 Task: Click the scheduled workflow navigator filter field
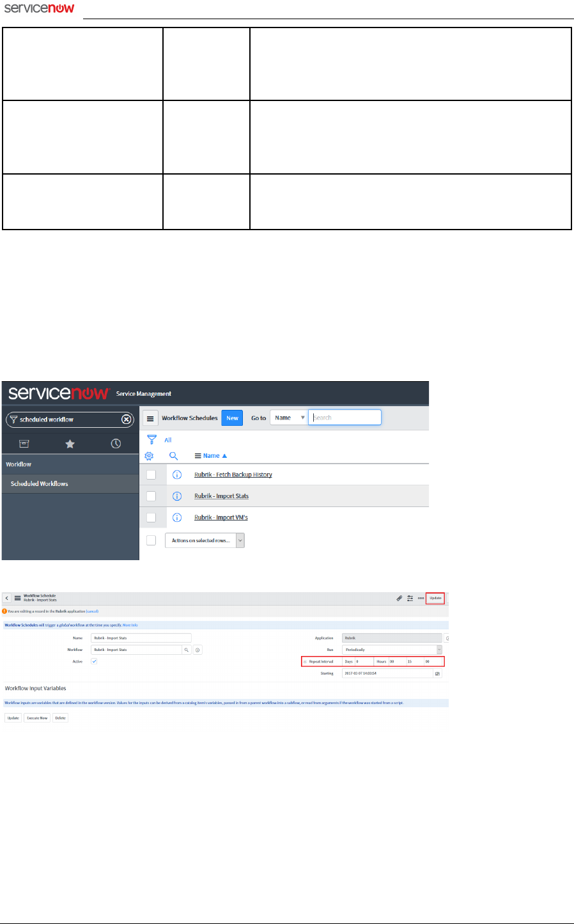tap(69, 419)
